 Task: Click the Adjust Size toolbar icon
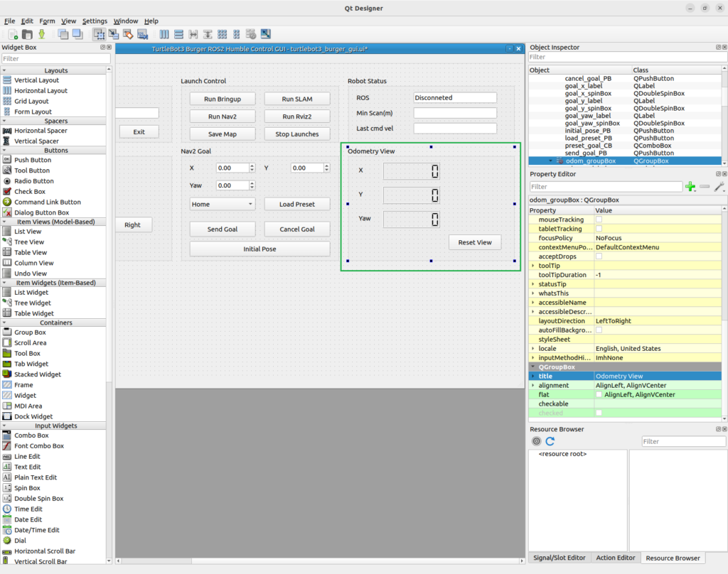266,34
